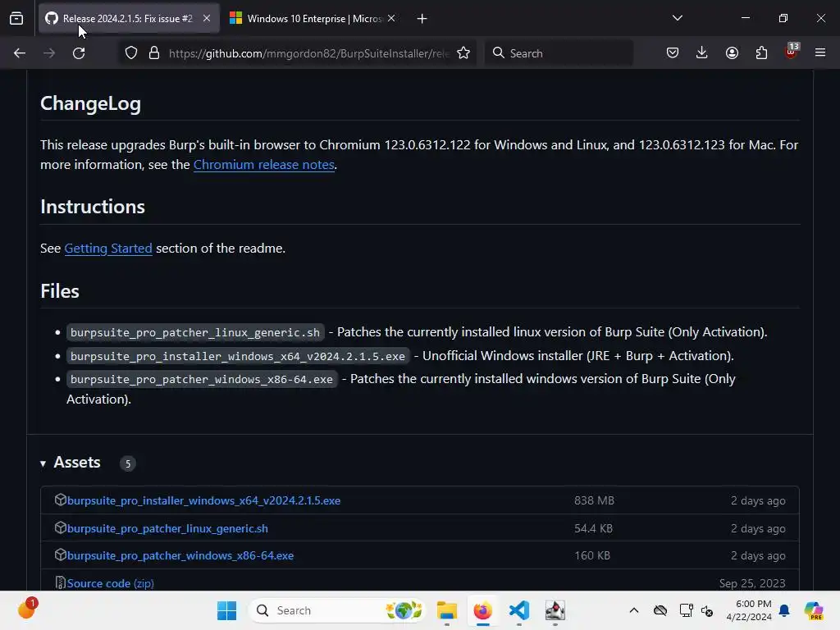Download burpsuite_pro_installer_windows_x64 exe asset

[203, 500]
